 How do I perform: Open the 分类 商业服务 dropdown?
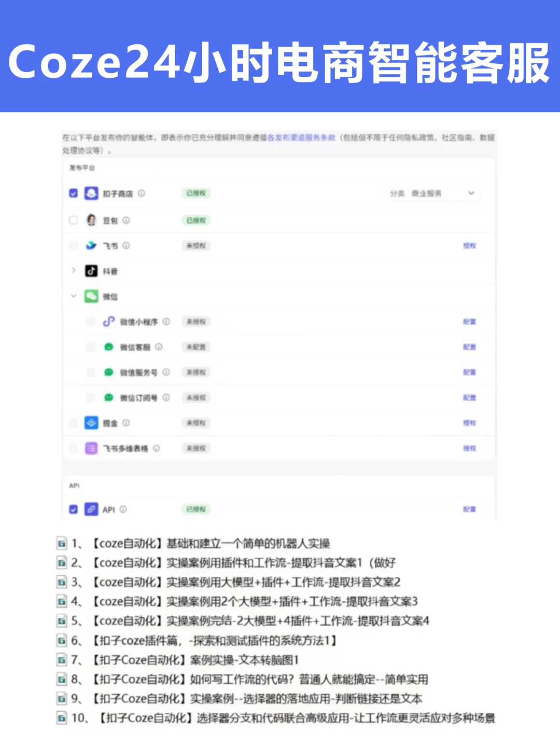[x=431, y=193]
